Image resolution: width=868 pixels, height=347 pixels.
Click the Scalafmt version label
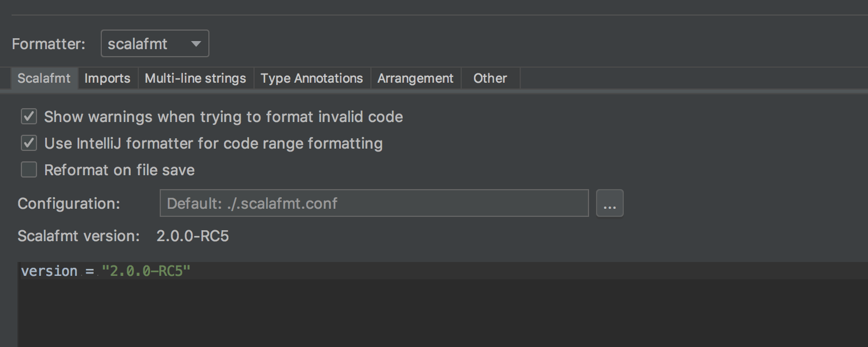[78, 237]
